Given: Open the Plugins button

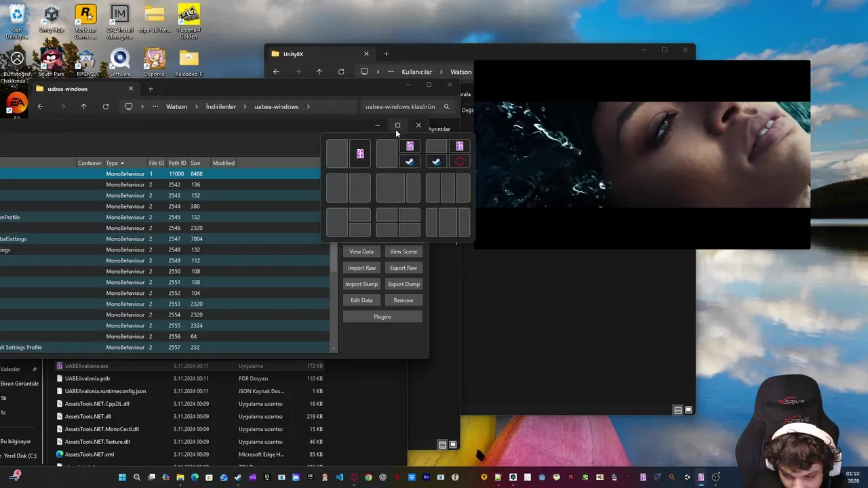Looking at the screenshot, I should tap(382, 317).
